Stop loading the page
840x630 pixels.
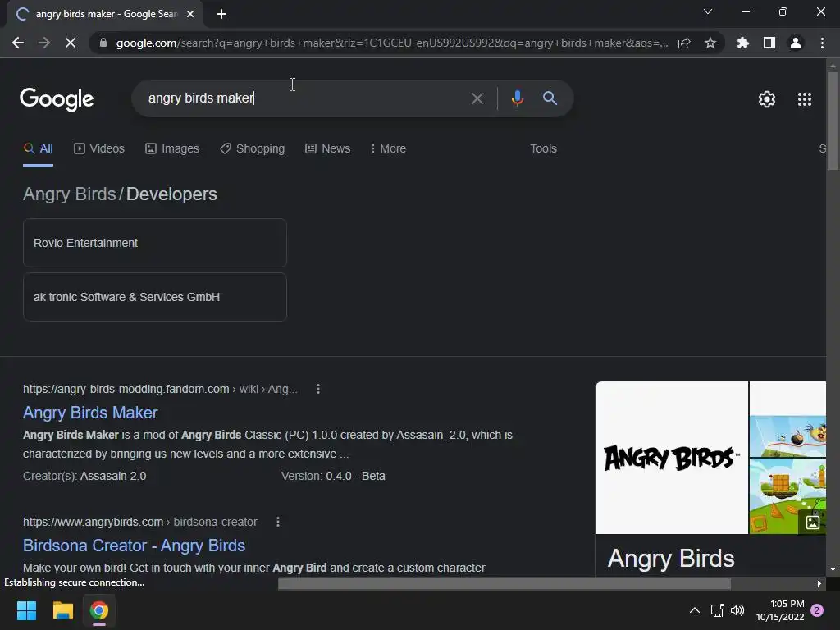pos(71,43)
